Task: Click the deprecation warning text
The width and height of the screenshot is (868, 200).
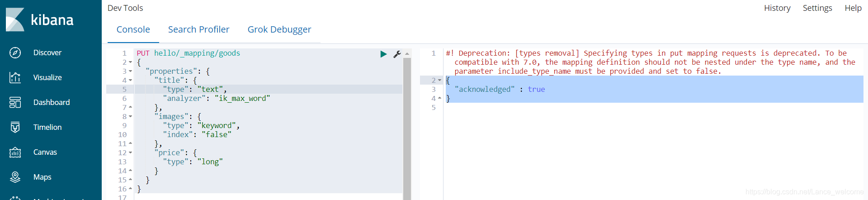Action: (650, 62)
